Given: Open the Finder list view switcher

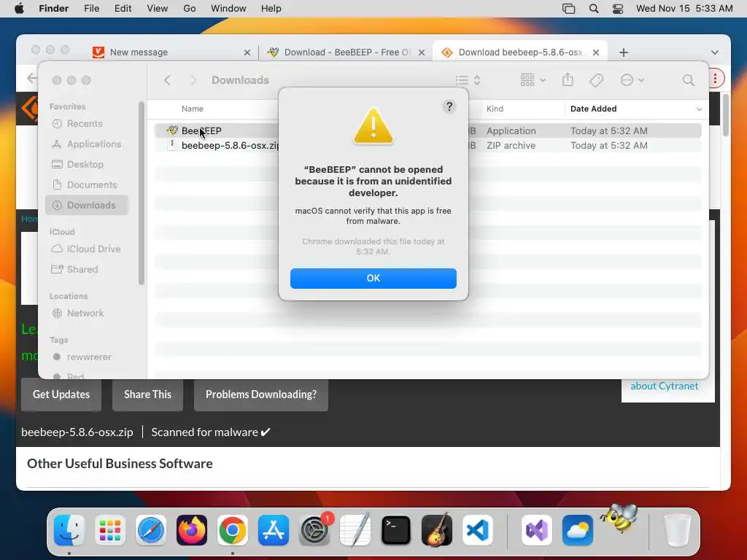Looking at the screenshot, I should [x=468, y=80].
